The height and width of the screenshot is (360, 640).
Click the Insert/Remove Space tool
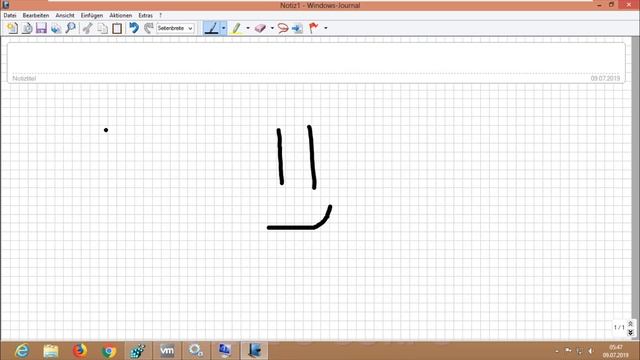(298, 28)
